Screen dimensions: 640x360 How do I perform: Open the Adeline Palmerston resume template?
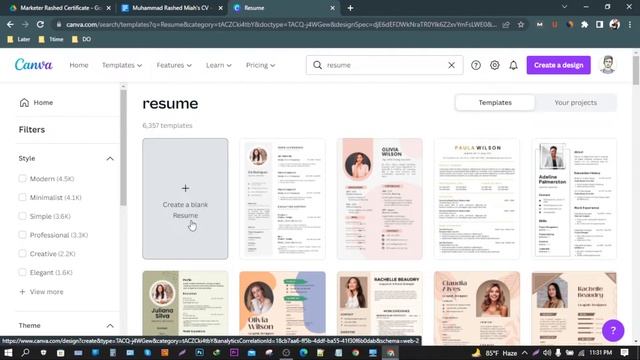[x=574, y=199]
